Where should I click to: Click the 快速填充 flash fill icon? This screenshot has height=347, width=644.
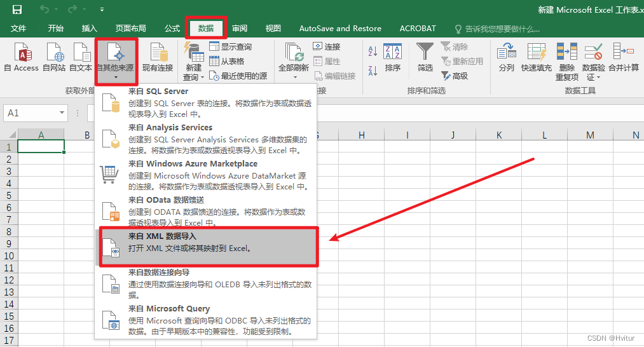click(x=537, y=57)
